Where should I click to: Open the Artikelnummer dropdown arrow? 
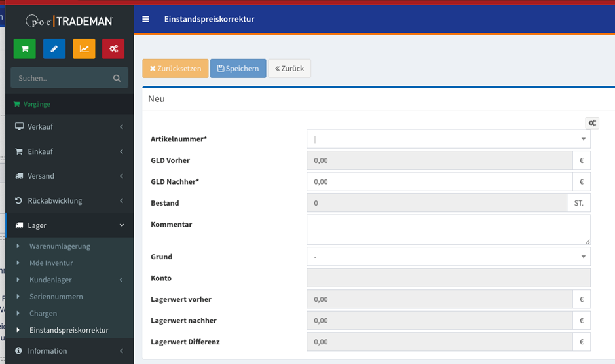click(x=583, y=139)
